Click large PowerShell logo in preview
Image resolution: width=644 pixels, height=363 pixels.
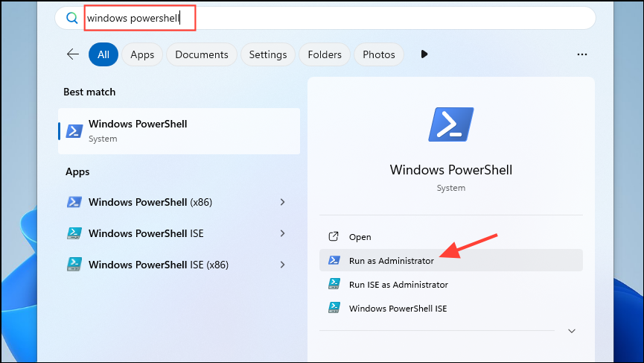pos(451,124)
